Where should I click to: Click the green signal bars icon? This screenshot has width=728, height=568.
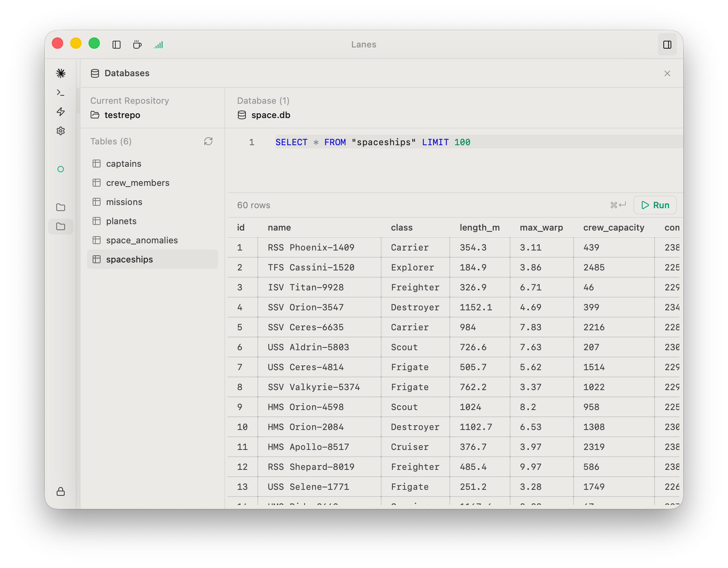point(158,45)
